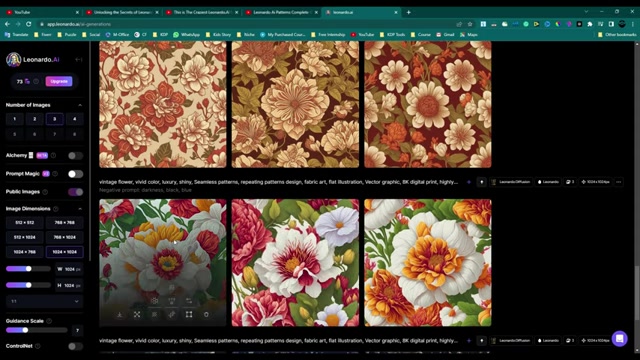The width and height of the screenshot is (640, 360).
Task: Open the orange-centered white flower thumbnail
Action: [x=428, y=262]
